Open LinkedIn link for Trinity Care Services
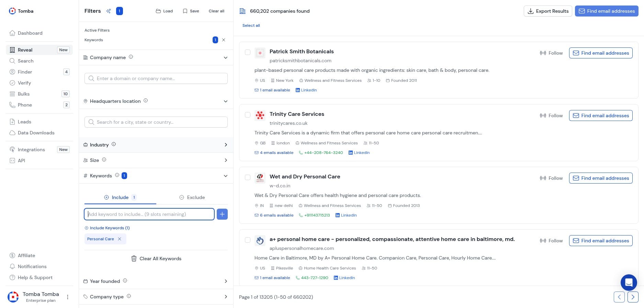 pyautogui.click(x=359, y=153)
